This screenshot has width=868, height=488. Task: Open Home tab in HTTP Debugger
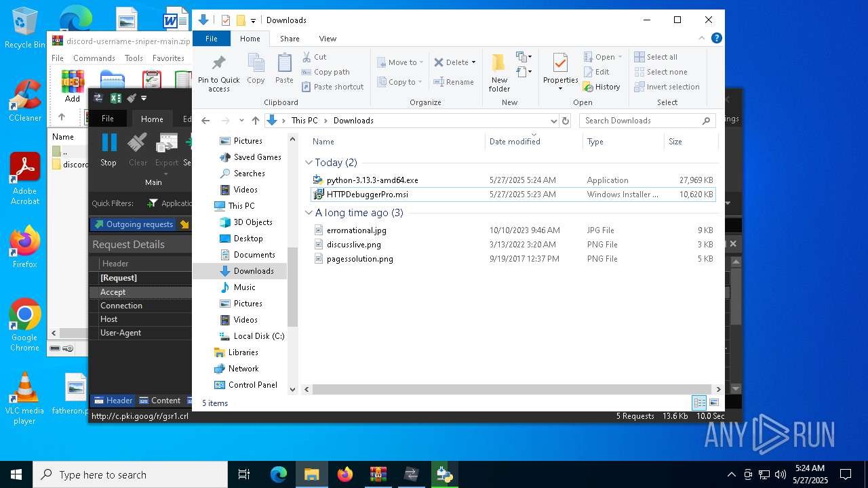152,119
